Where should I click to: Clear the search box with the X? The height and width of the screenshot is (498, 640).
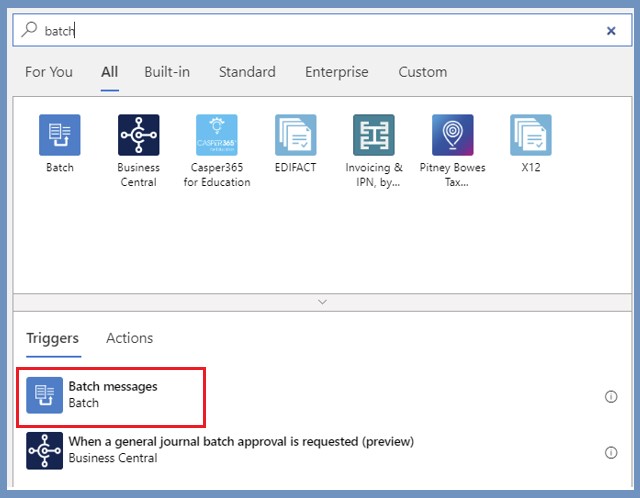point(611,31)
